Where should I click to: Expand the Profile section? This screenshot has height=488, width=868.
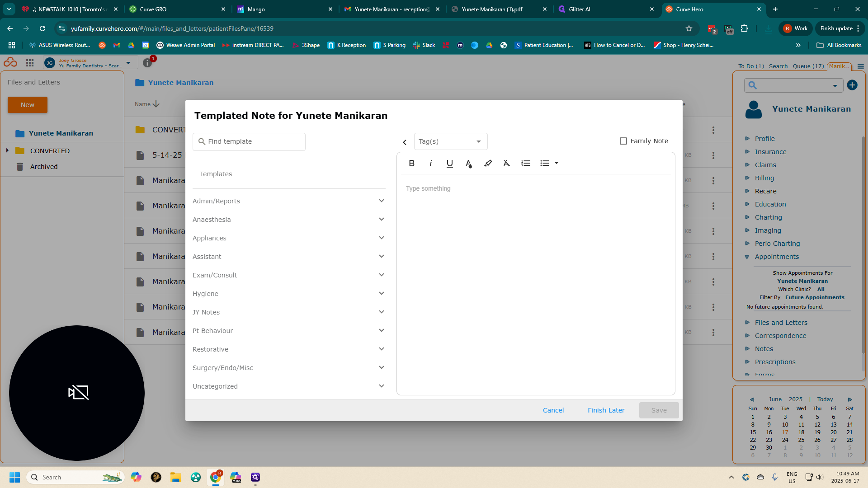coord(764,139)
